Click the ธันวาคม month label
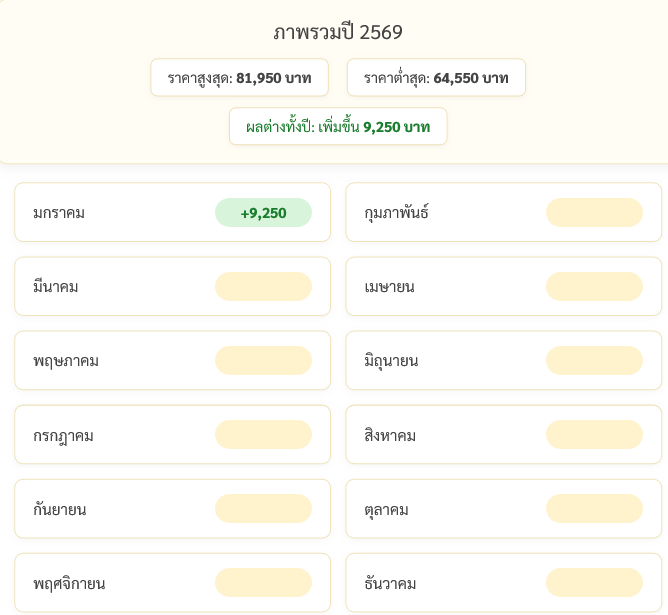 coord(391,583)
